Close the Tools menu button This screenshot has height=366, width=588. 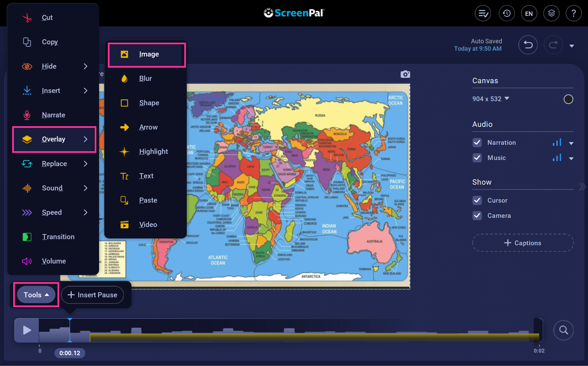[36, 295]
